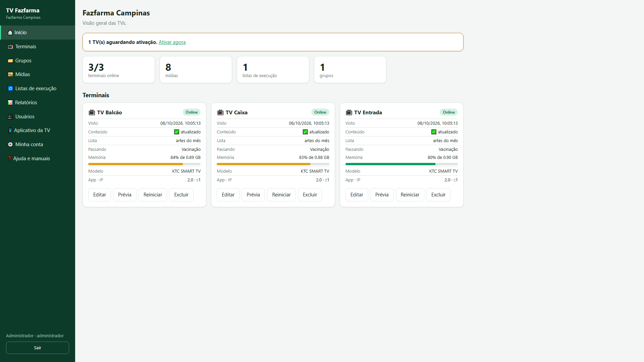
Task: Click the 8 mídias summary card
Action: pyautogui.click(x=196, y=69)
